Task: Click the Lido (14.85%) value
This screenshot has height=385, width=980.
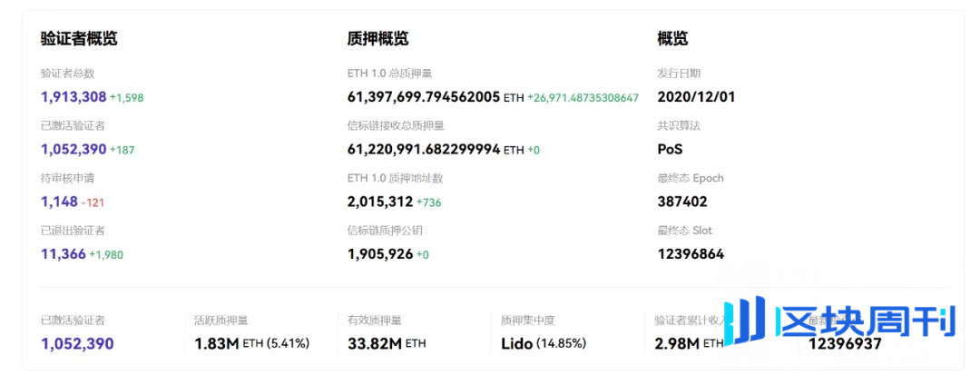Action: 544,344
